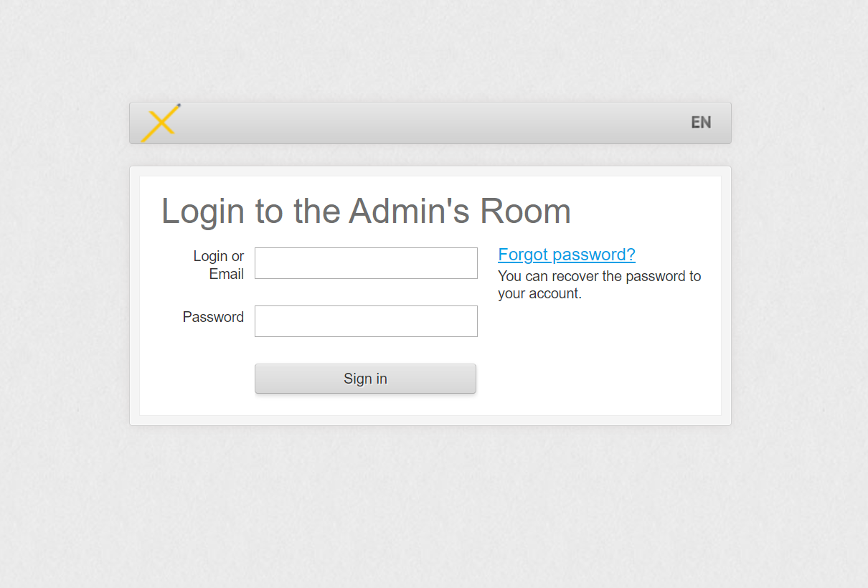Screen dimensions: 868x588
Task: Start password recovery via the blue link
Action: pos(566,255)
